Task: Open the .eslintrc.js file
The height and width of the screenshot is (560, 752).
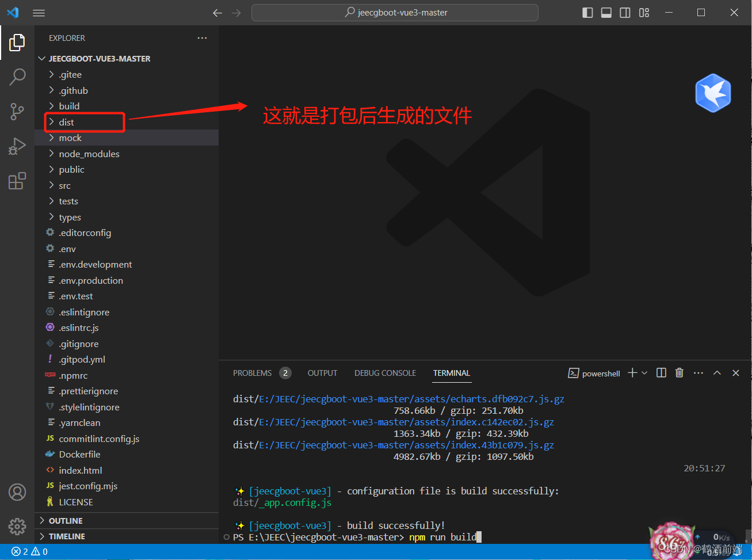Action: click(x=127, y=327)
